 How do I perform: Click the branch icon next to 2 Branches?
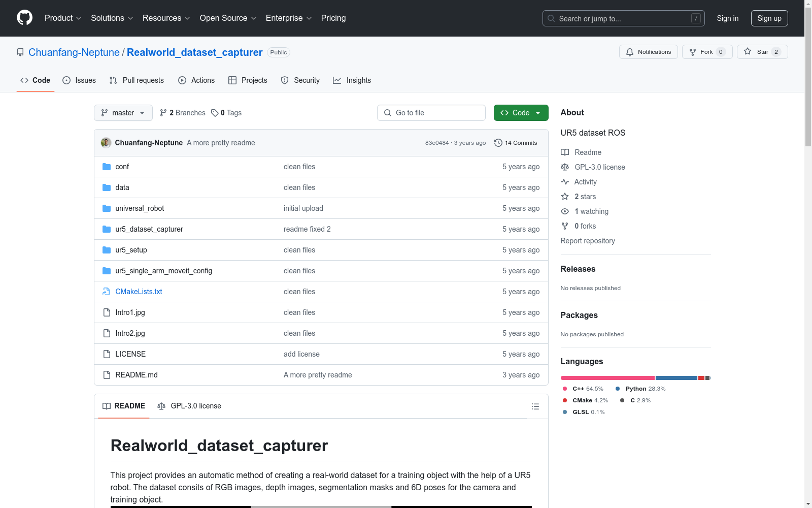click(163, 113)
